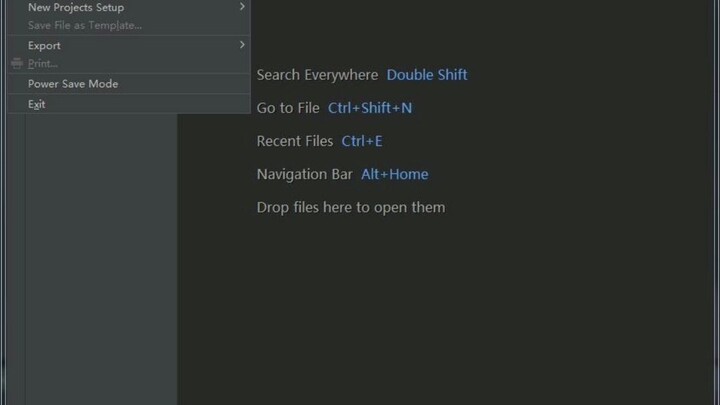Click the Go to File hint
This screenshot has width=720, height=405.
pyautogui.click(x=288, y=108)
